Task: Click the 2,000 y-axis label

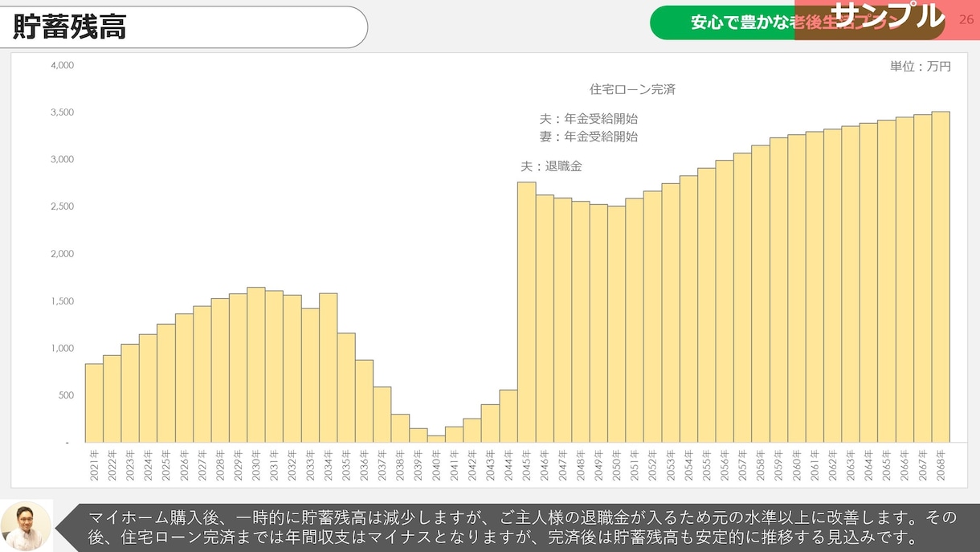Action: 62,254
